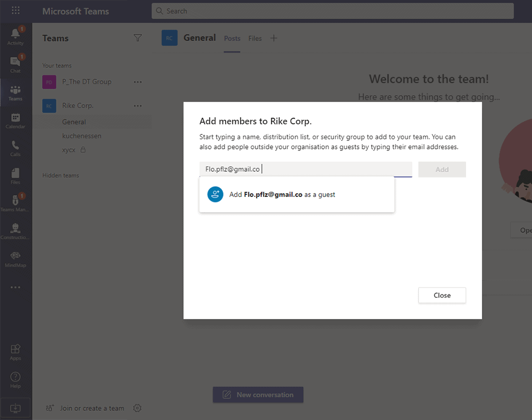Open the Construction app icon
532x420 pixels.
(15, 231)
